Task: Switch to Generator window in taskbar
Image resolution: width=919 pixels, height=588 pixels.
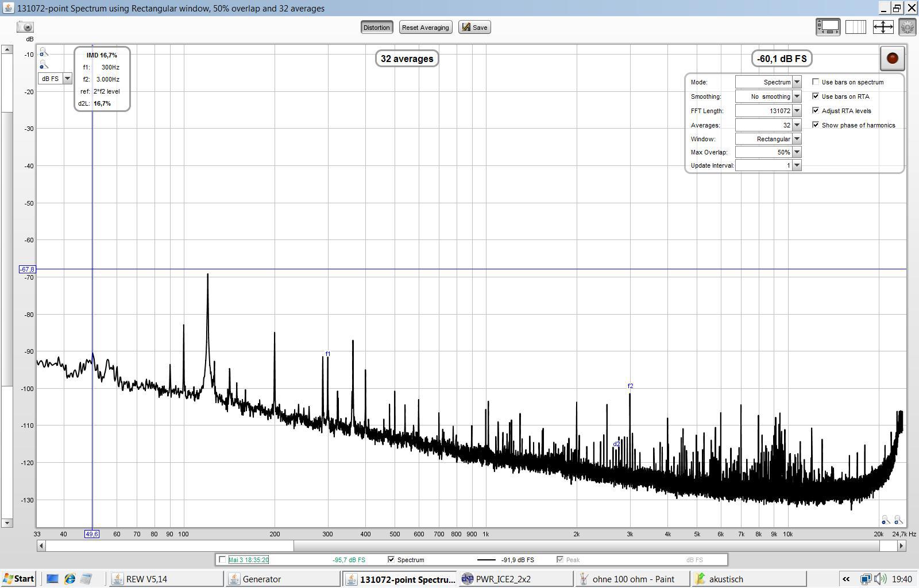Action: coord(281,579)
